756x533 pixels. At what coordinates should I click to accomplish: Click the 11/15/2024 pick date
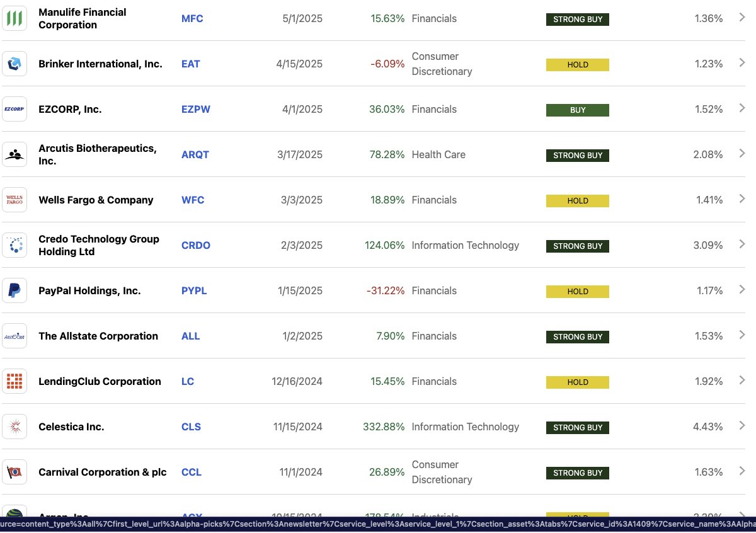tap(298, 427)
